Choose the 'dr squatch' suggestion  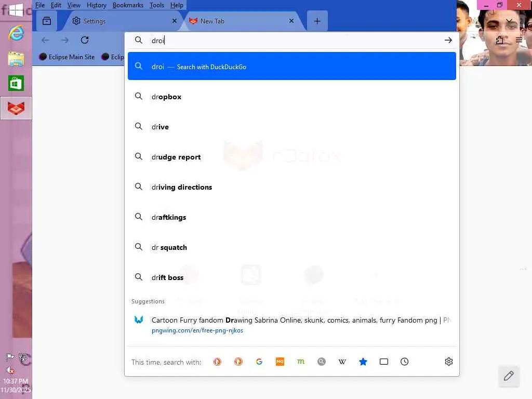[x=292, y=247]
